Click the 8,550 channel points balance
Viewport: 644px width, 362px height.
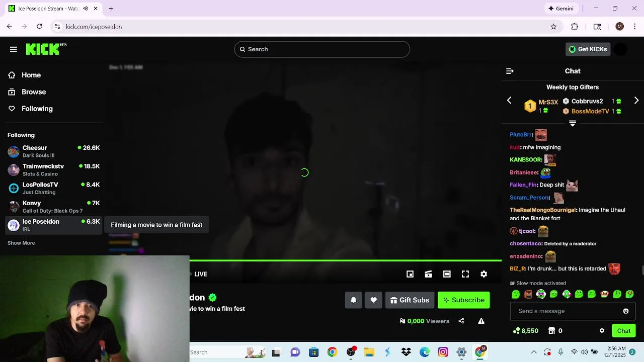[526, 331]
